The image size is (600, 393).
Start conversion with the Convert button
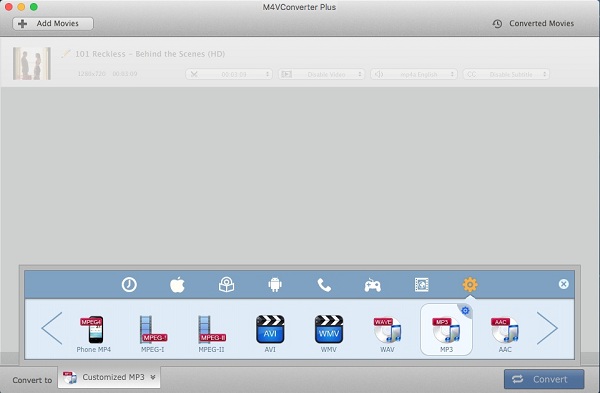(544, 379)
